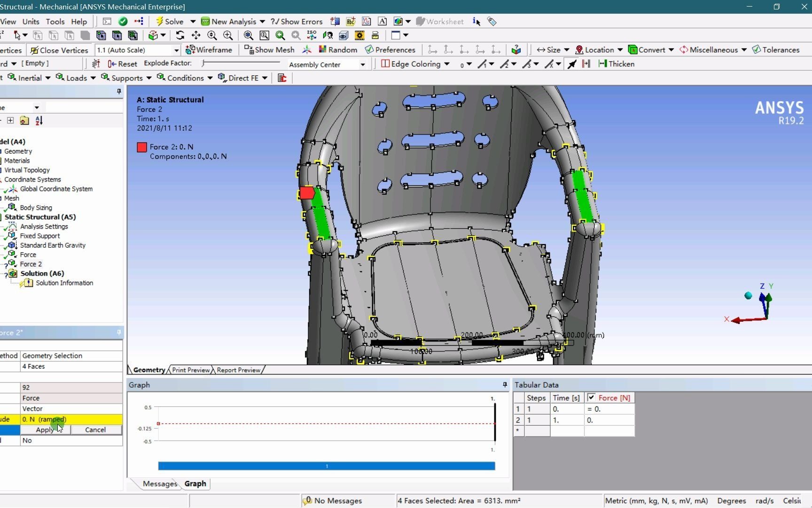Toggle Wireframe display mode
The image size is (812, 508).
[x=209, y=49]
